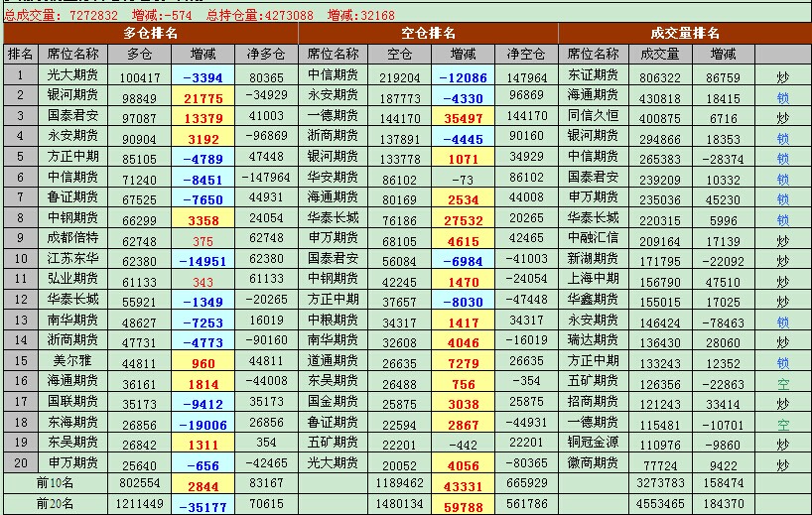Select the 净空仓 column header
Viewport: 812px width, 515px height.
526,54
